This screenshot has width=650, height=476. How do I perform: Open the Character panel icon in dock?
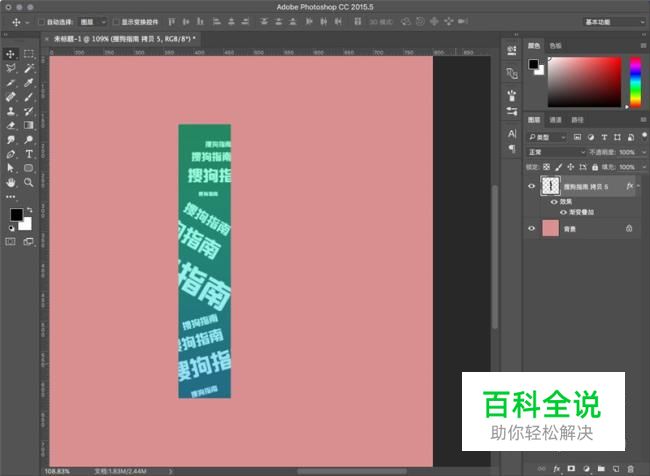[512, 134]
